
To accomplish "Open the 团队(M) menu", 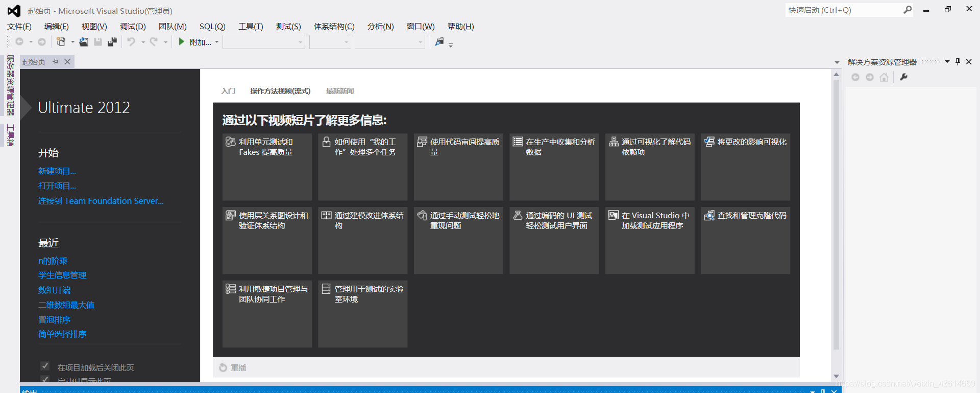I will point(173,27).
